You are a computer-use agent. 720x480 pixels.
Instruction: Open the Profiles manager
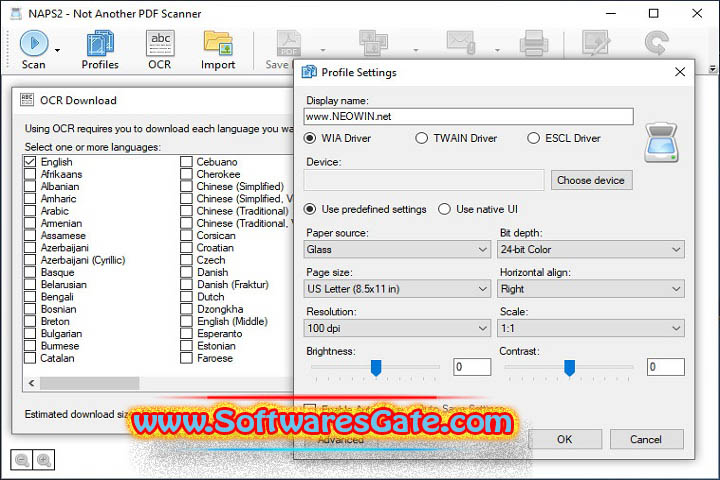point(100,50)
